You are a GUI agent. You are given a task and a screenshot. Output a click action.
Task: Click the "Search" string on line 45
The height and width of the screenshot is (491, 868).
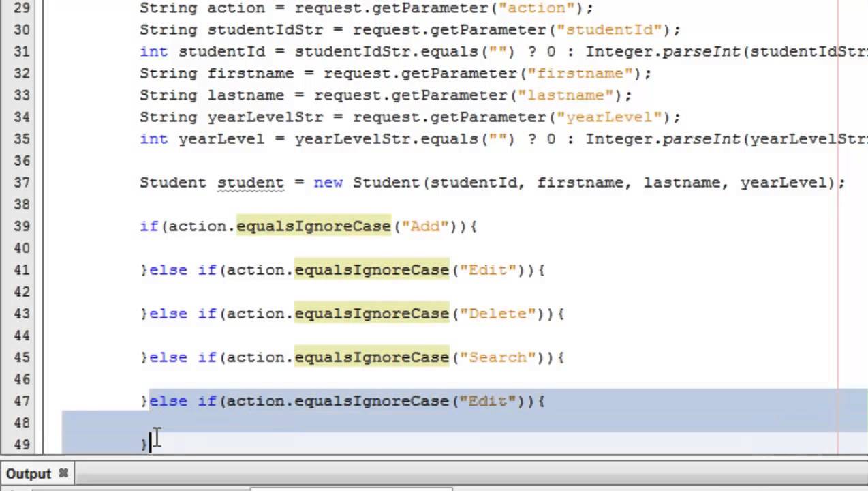click(498, 357)
